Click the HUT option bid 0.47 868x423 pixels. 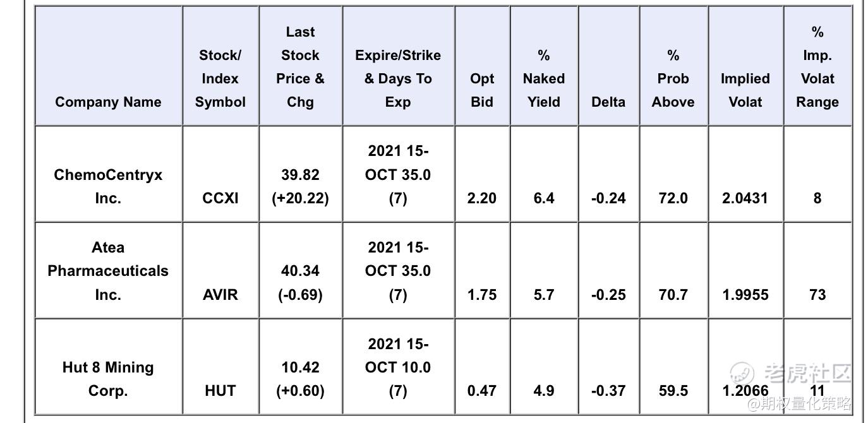[x=482, y=391]
